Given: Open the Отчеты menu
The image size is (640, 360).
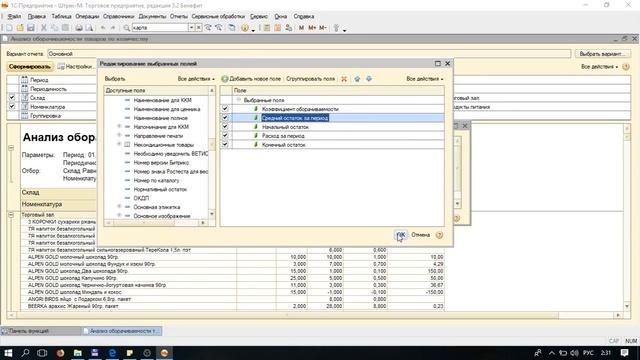Looking at the screenshot, I should tap(179, 17).
